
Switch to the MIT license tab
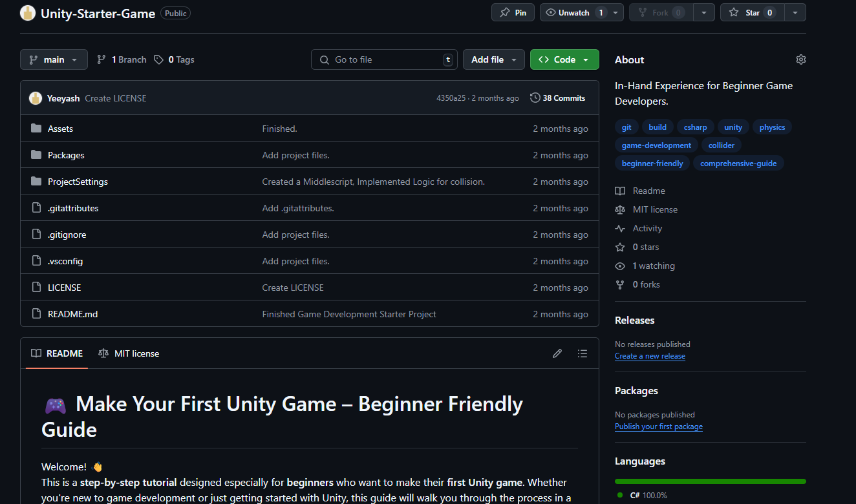pos(129,353)
